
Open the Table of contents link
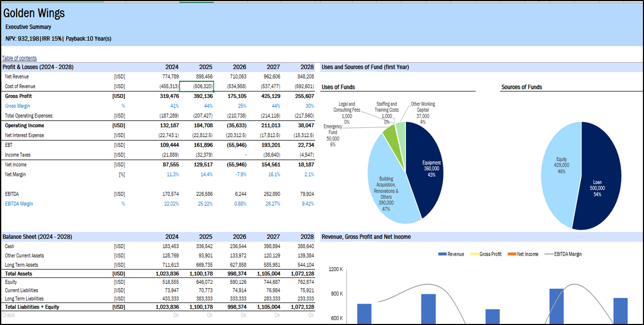click(19, 58)
